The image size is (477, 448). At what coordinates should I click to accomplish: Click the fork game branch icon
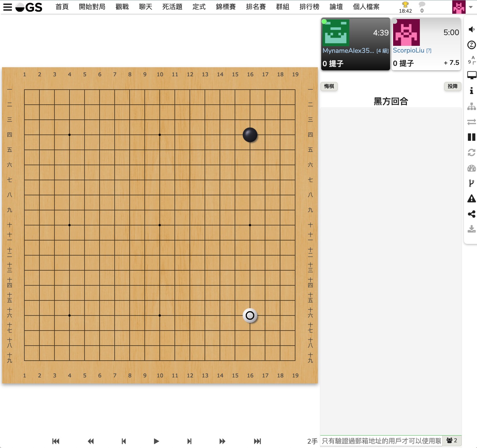[471, 183]
